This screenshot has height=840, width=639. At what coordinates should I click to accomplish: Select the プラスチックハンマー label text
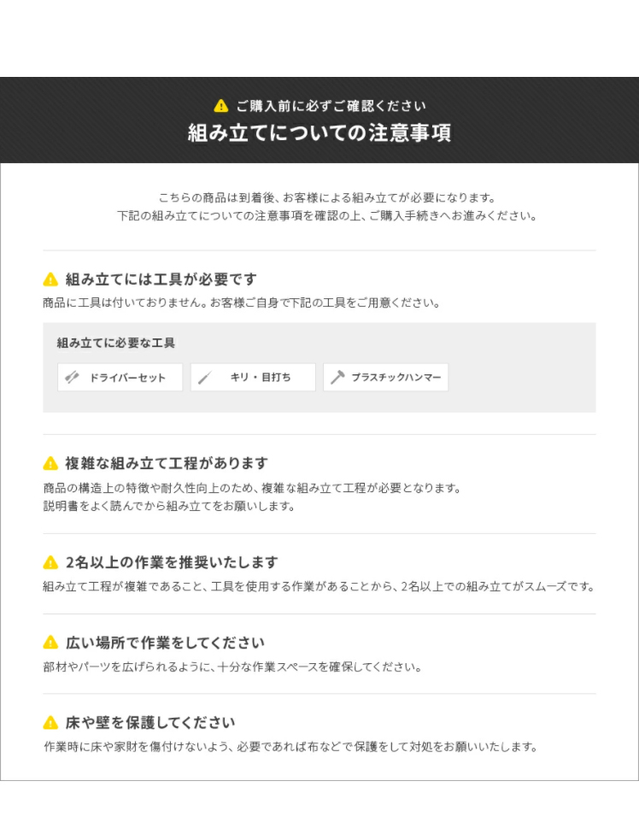coord(396,378)
